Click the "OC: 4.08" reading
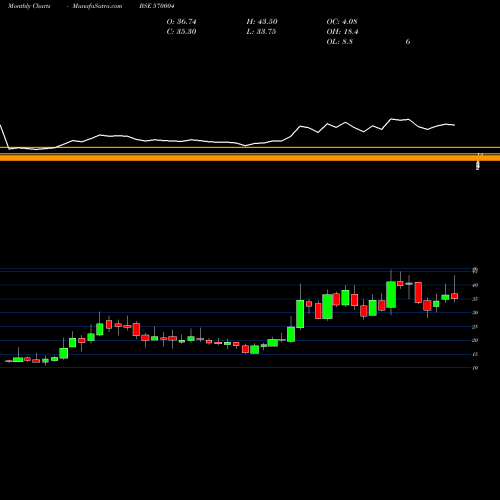Image resolution: width=500 pixels, height=500 pixels. tap(342, 22)
